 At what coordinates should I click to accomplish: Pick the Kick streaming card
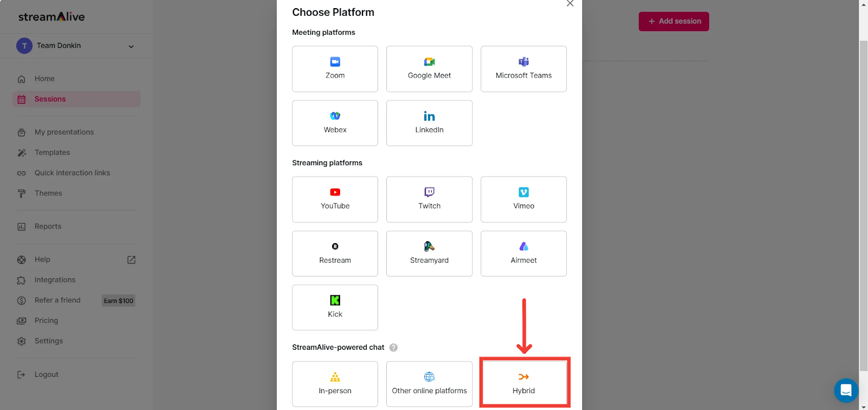(x=335, y=307)
